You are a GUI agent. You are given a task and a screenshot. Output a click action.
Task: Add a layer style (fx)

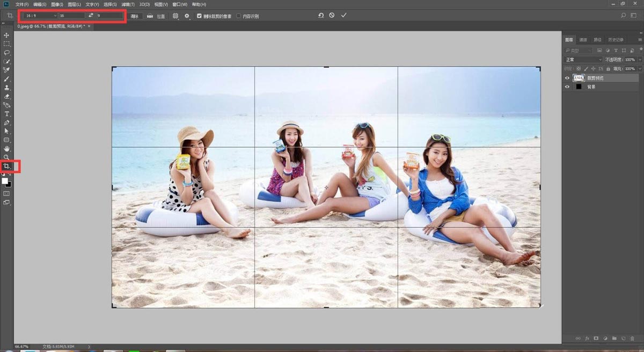pyautogui.click(x=587, y=339)
